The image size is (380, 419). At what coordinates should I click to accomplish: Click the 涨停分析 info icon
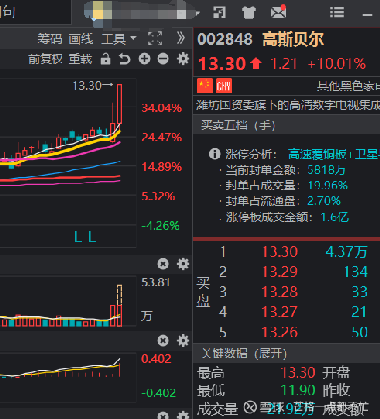pyautogui.click(x=214, y=154)
